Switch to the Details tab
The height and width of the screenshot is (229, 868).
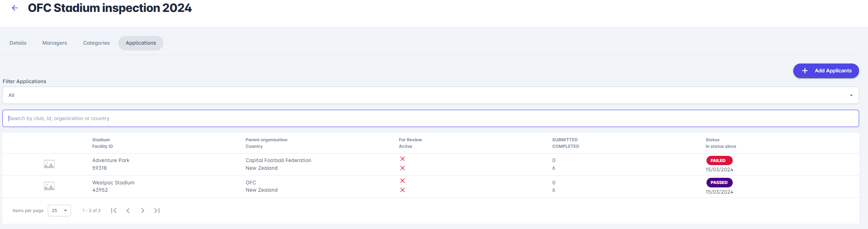18,43
